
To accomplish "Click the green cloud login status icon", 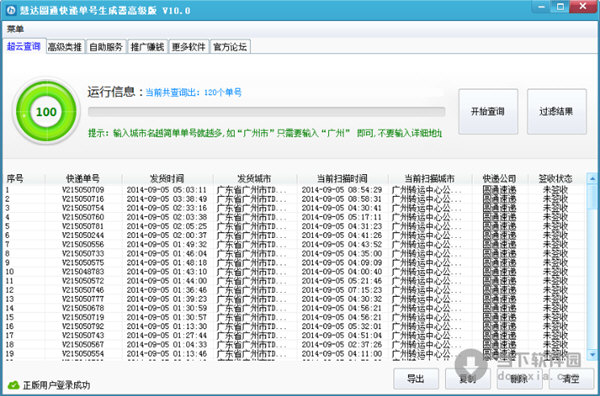I will coord(13,385).
